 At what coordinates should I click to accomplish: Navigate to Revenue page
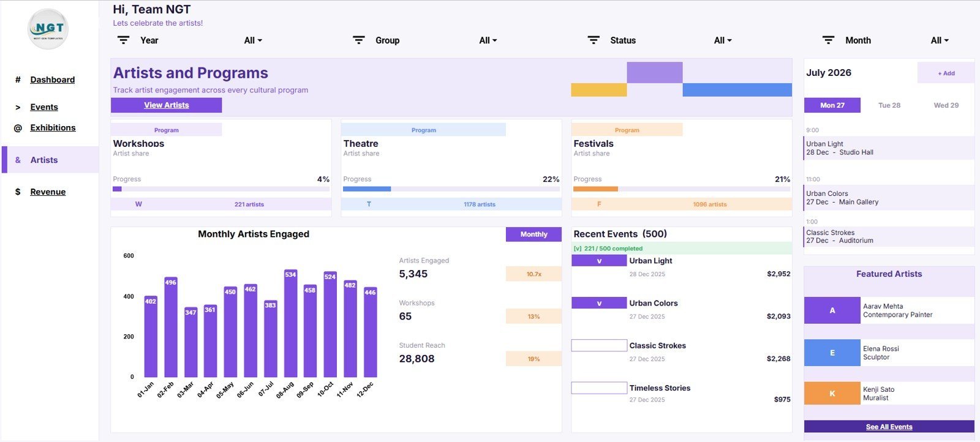tap(48, 192)
